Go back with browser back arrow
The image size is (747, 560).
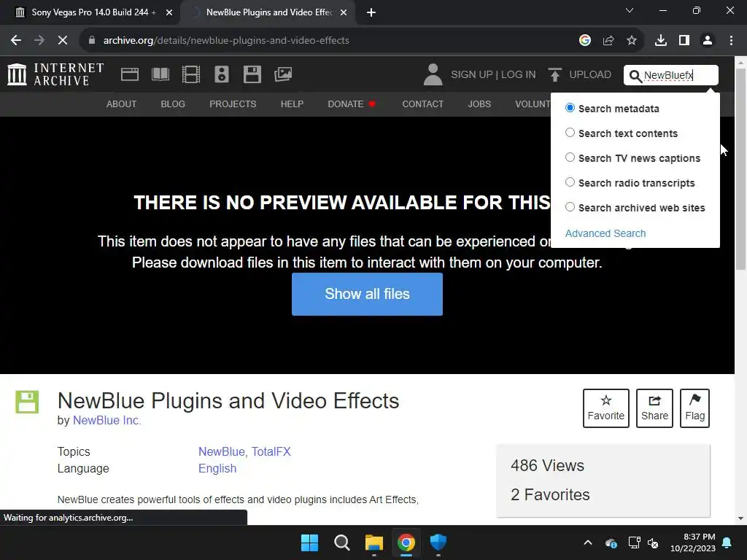(16, 41)
